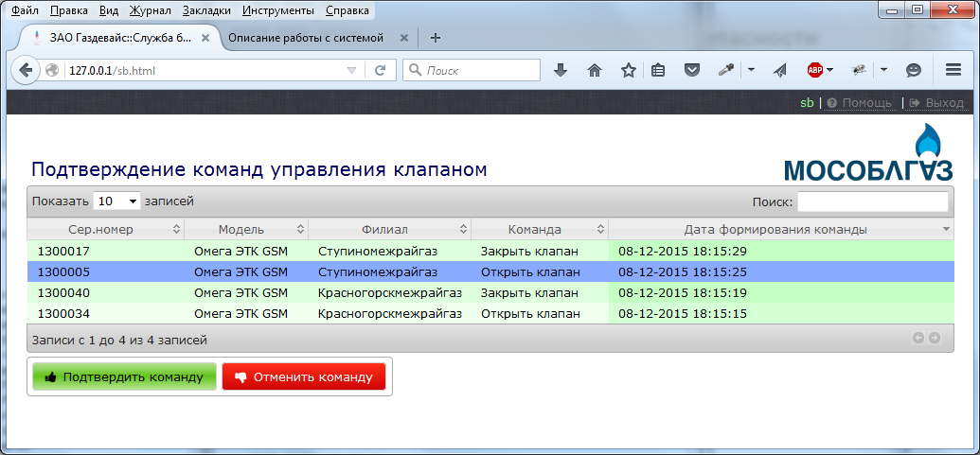Click the paper plane send icon
Screen dimensions: 980x455
(778, 71)
